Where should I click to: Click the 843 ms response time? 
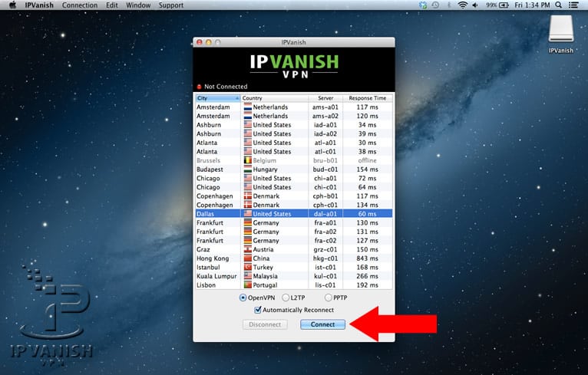tap(367, 258)
